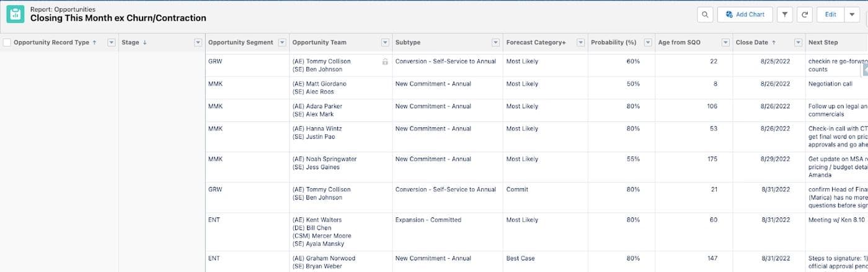Select the Age from SQO column header
Viewport: 868px width, 272px height.
click(x=684, y=43)
